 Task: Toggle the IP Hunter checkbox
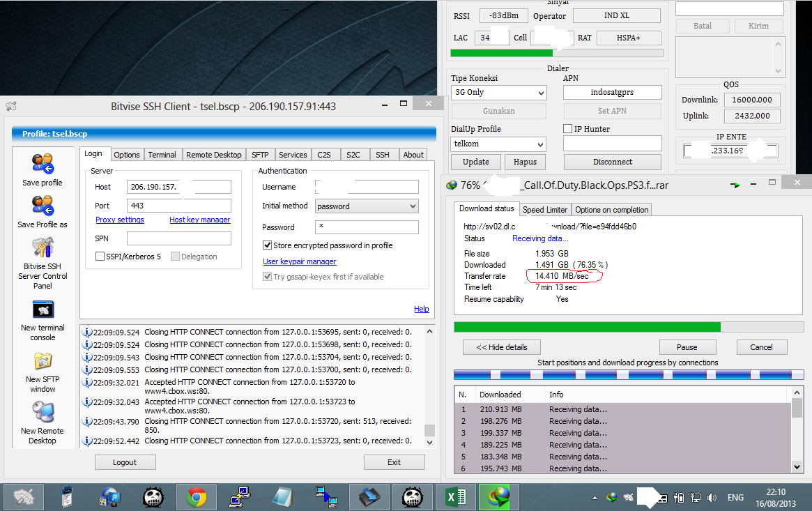click(x=567, y=128)
